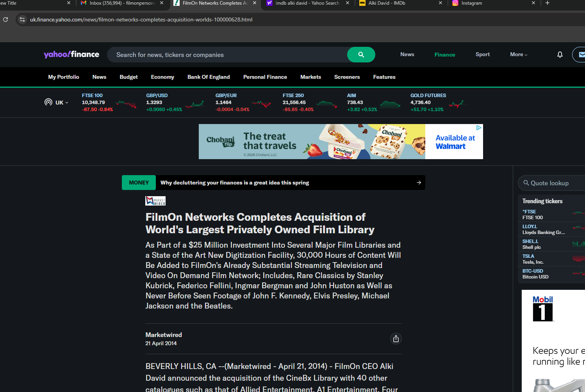Expand the UK region selector
This screenshot has height=392, width=585.
click(x=57, y=103)
